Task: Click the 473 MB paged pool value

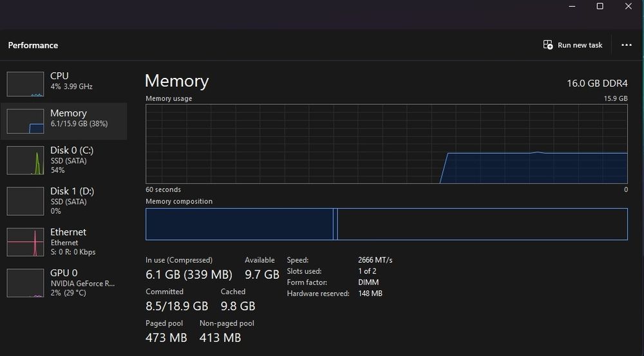Action: click(x=166, y=337)
